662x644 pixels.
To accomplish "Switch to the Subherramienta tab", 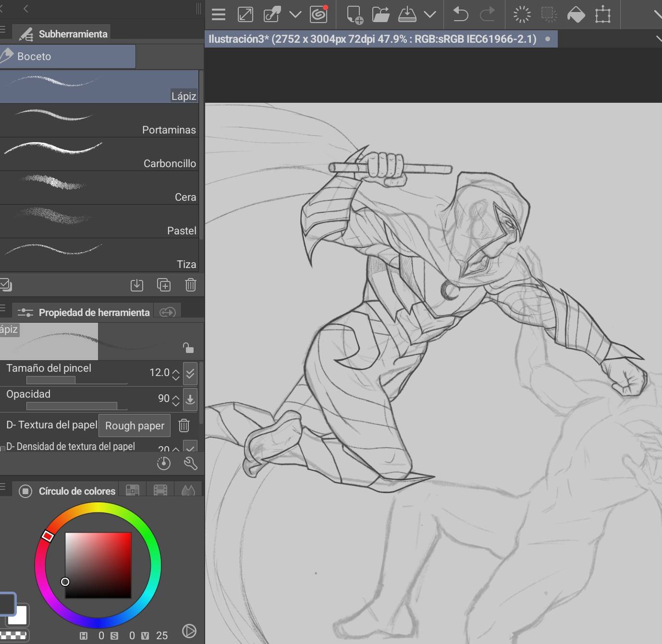I will click(x=61, y=34).
